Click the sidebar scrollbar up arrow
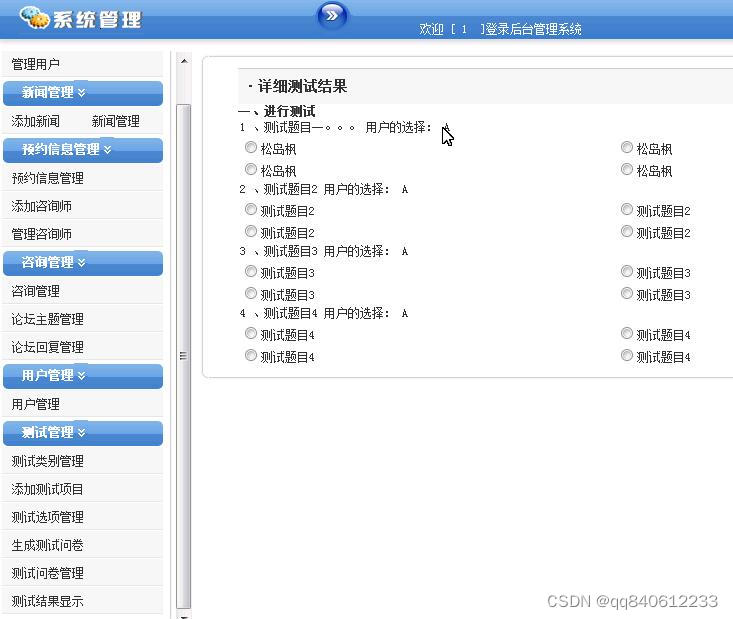 [184, 61]
